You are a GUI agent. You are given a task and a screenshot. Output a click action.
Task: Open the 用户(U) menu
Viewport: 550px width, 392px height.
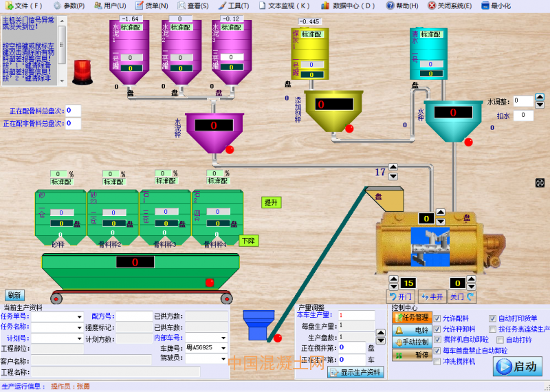tap(110, 6)
